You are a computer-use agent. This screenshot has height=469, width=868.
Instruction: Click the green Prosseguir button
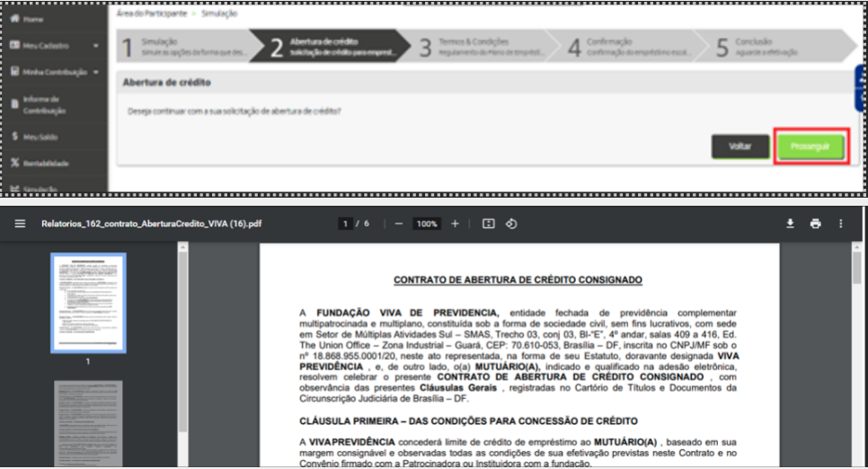pyautogui.click(x=810, y=146)
